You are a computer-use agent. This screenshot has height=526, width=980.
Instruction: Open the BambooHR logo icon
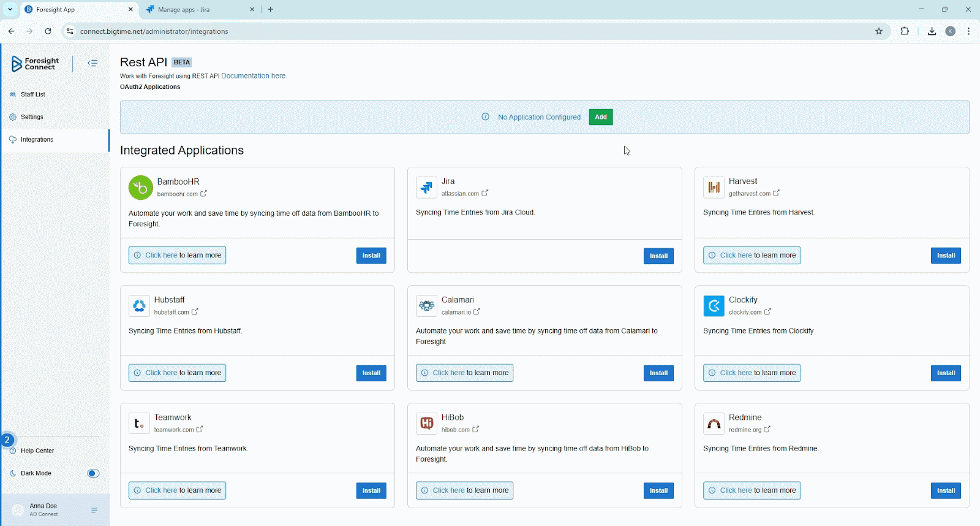coord(141,188)
